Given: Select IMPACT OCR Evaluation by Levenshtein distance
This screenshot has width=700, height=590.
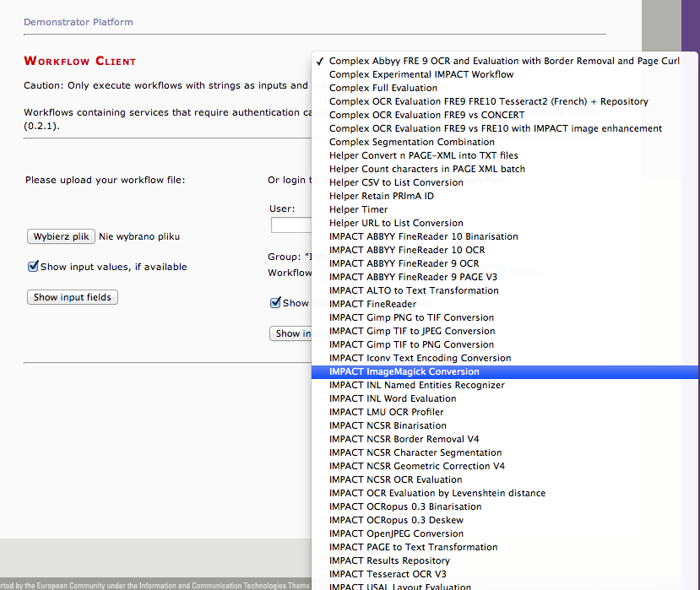Looking at the screenshot, I should point(504,493).
